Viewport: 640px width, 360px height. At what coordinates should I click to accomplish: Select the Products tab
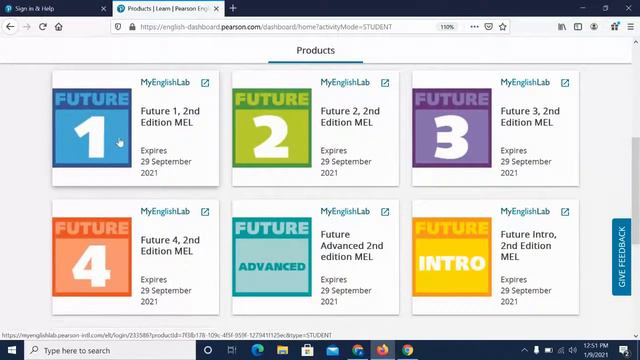[316, 51]
